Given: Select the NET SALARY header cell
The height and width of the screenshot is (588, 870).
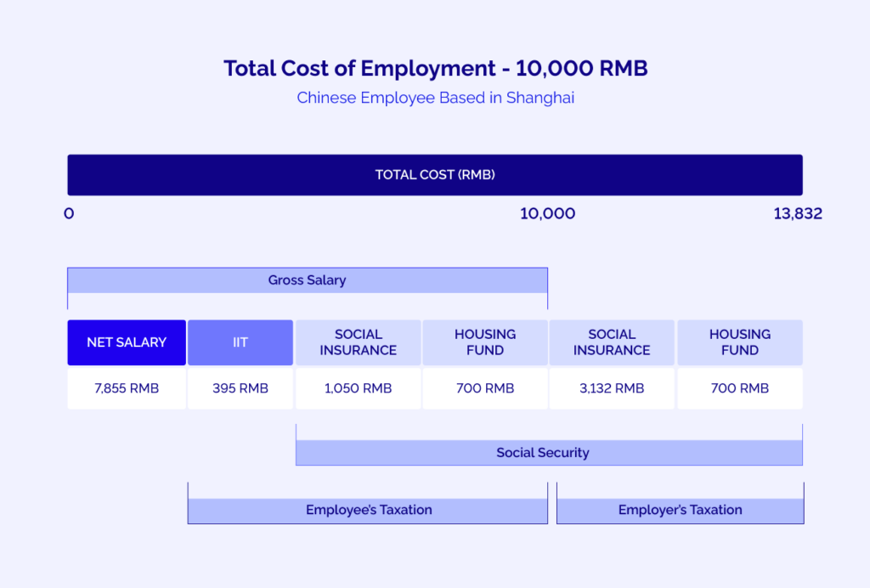Looking at the screenshot, I should coord(126,342).
